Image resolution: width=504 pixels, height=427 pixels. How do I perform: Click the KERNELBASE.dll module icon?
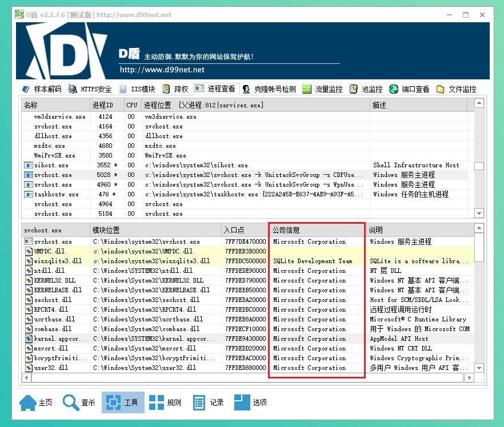[29, 290]
